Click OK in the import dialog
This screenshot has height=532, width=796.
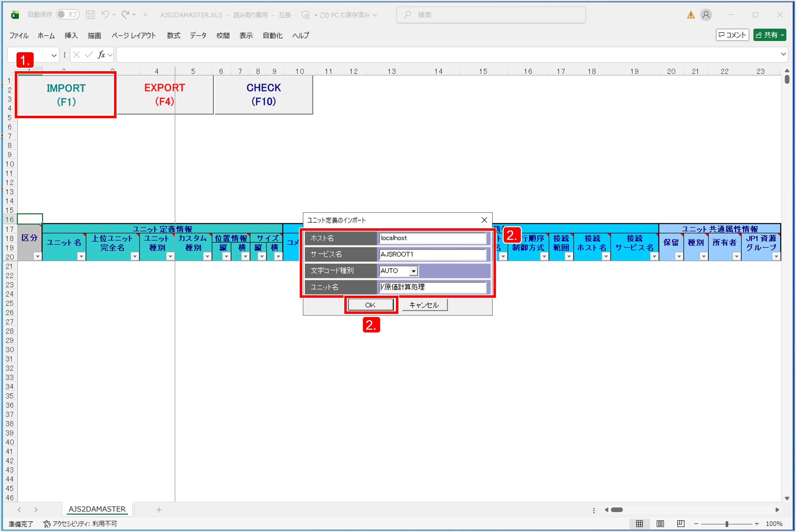pyautogui.click(x=370, y=305)
